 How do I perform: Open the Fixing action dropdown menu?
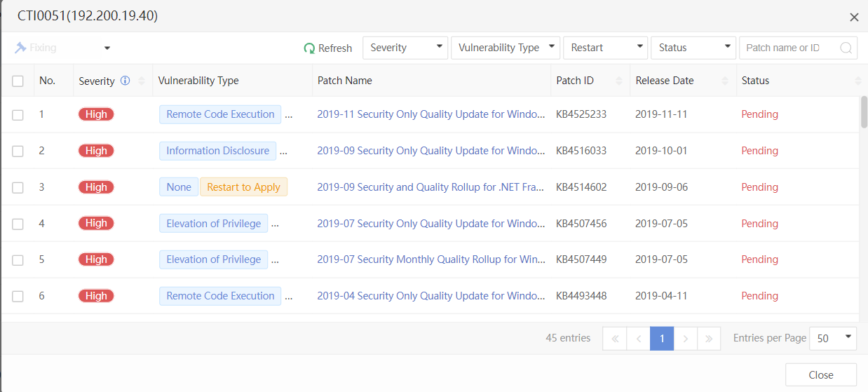click(107, 48)
